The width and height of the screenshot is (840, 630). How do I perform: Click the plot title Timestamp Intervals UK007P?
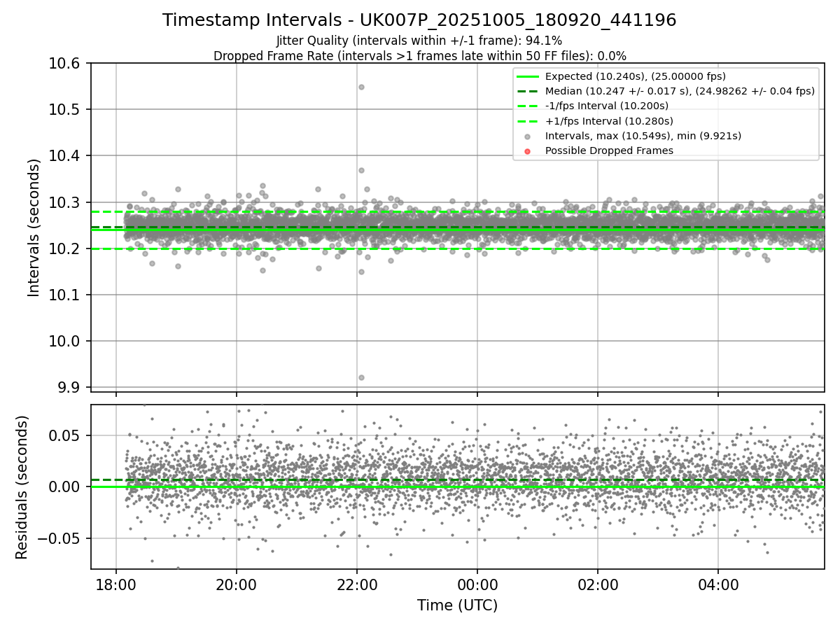(419, 20)
